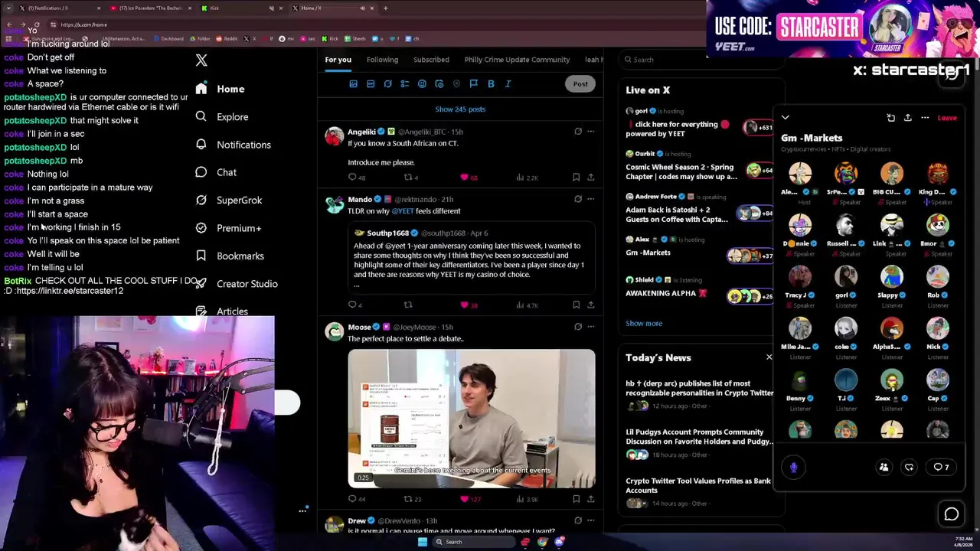Bookmark Mando's post
Viewport: 980px width, 551px height.
(x=576, y=305)
